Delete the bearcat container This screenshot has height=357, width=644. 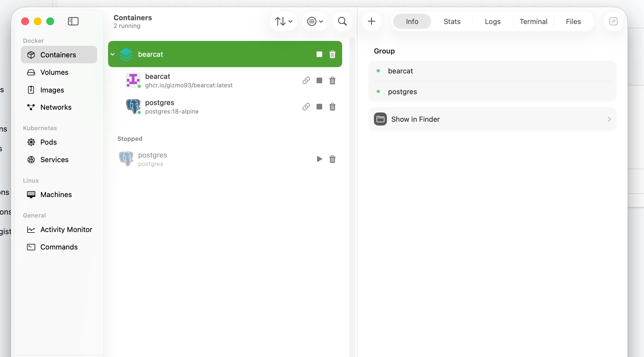[x=332, y=81]
